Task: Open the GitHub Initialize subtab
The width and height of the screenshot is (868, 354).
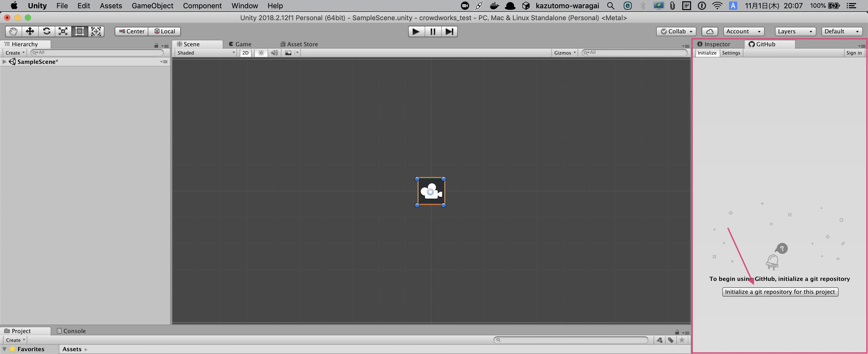Action: (707, 53)
